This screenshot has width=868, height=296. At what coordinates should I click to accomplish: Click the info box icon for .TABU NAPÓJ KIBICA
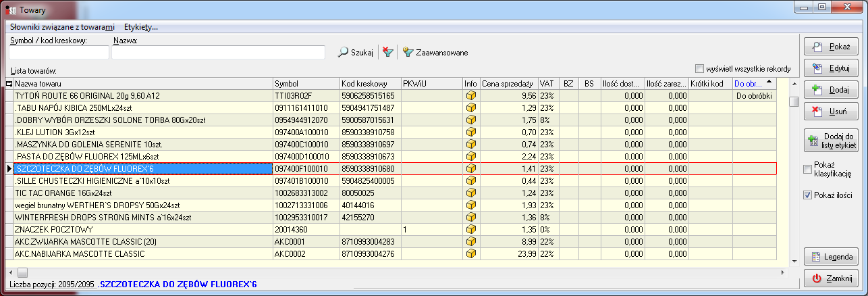pos(471,107)
